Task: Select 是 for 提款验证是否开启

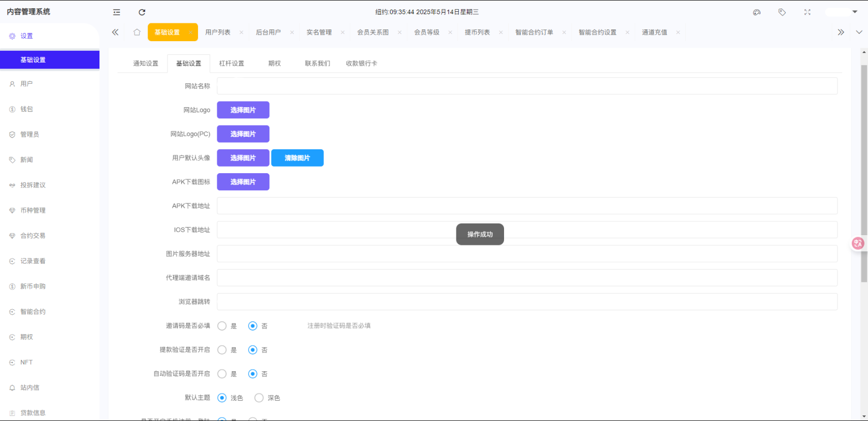Action: [222, 350]
